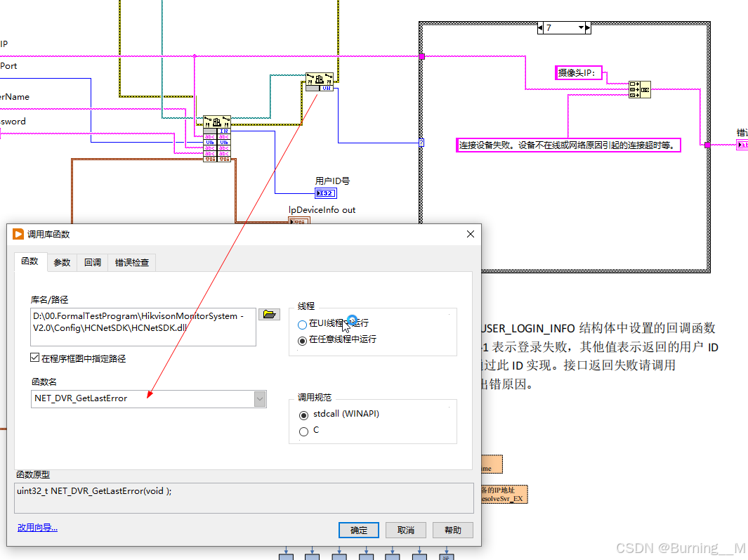Viewport: 748px width, 560px height.
Task: Click the LabVIEW icon in the dialog title bar
Action: click(18, 234)
